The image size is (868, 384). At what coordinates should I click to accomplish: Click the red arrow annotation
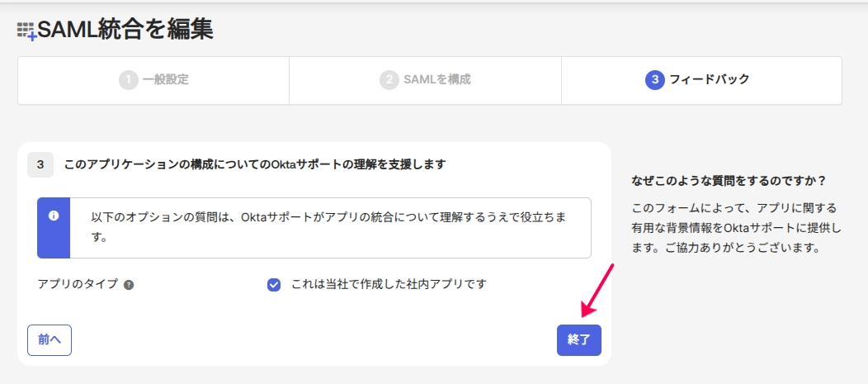pyautogui.click(x=597, y=291)
